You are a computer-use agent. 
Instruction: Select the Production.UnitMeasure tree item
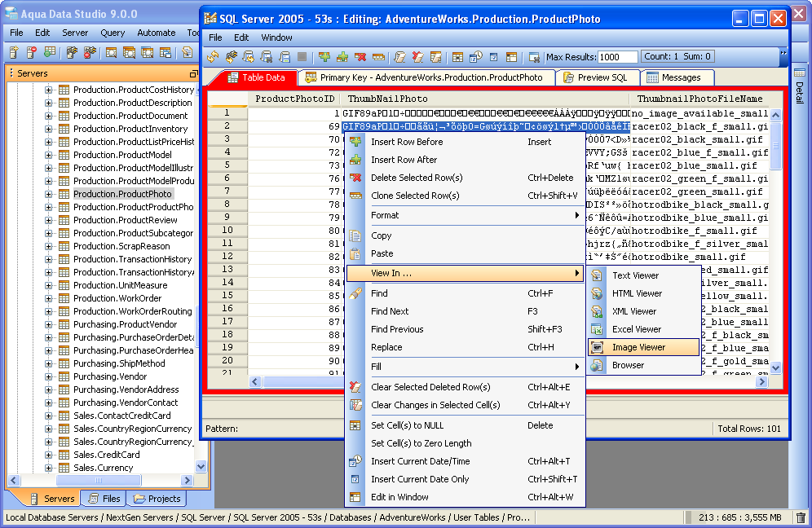120,285
